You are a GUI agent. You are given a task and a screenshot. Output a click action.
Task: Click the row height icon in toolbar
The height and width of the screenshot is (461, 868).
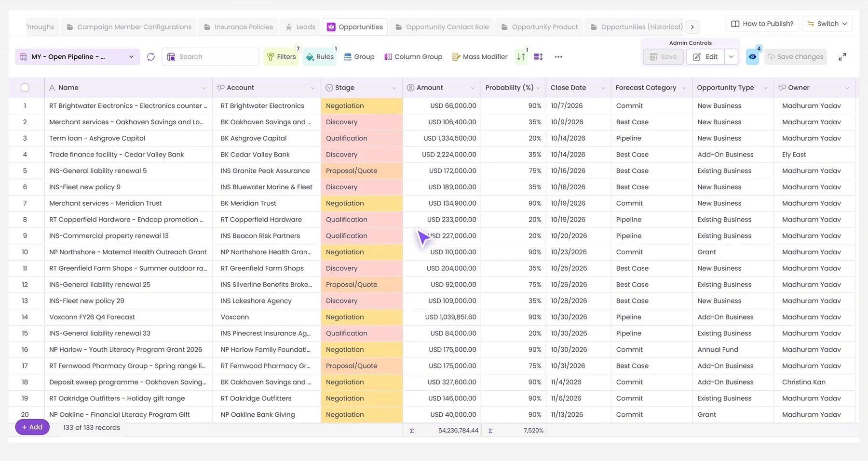tap(539, 57)
